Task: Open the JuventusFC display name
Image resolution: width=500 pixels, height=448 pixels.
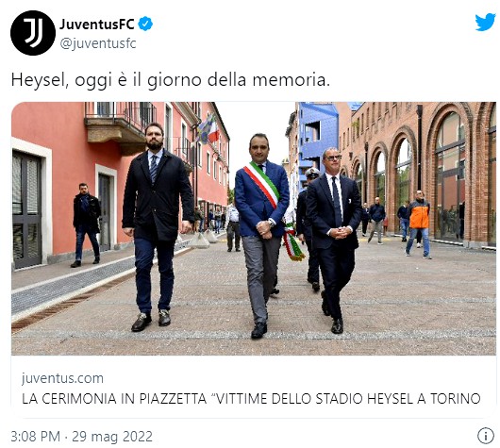Action: tap(97, 24)
